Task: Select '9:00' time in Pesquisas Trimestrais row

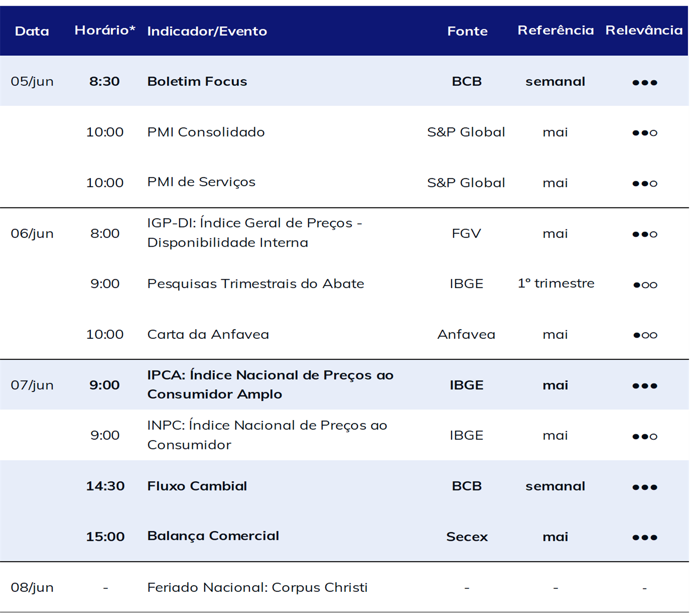Action: pyautogui.click(x=105, y=284)
